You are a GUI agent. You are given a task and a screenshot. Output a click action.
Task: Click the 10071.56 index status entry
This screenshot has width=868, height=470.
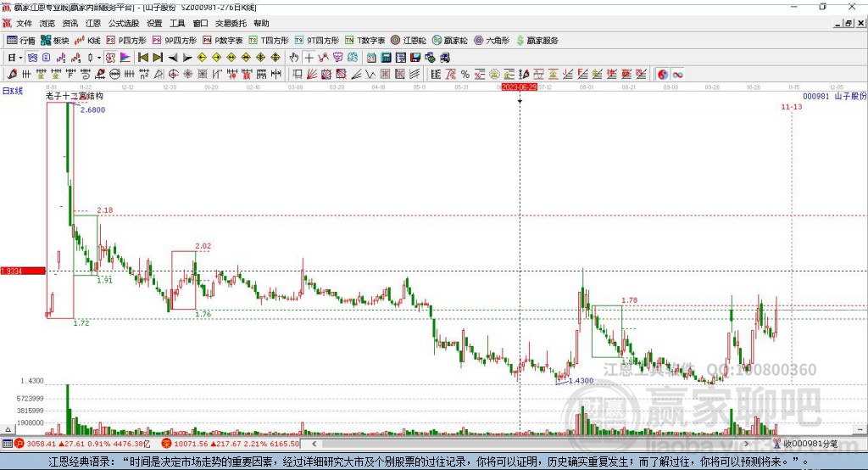pos(231,444)
